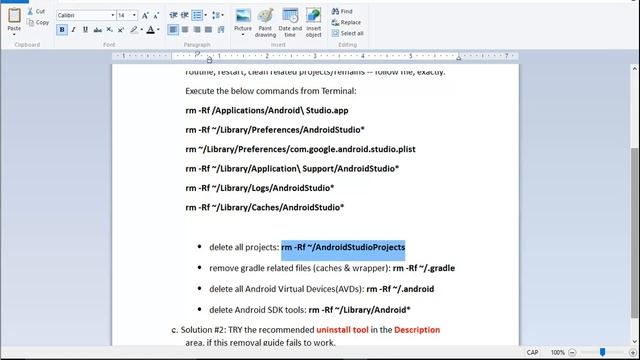Click the line spacing icon
640x360 pixels.
click(217, 16)
